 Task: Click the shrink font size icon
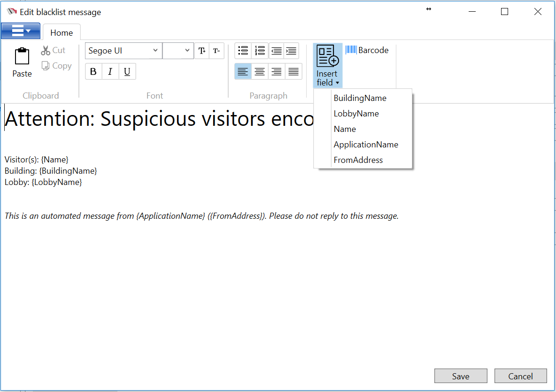[x=216, y=51]
